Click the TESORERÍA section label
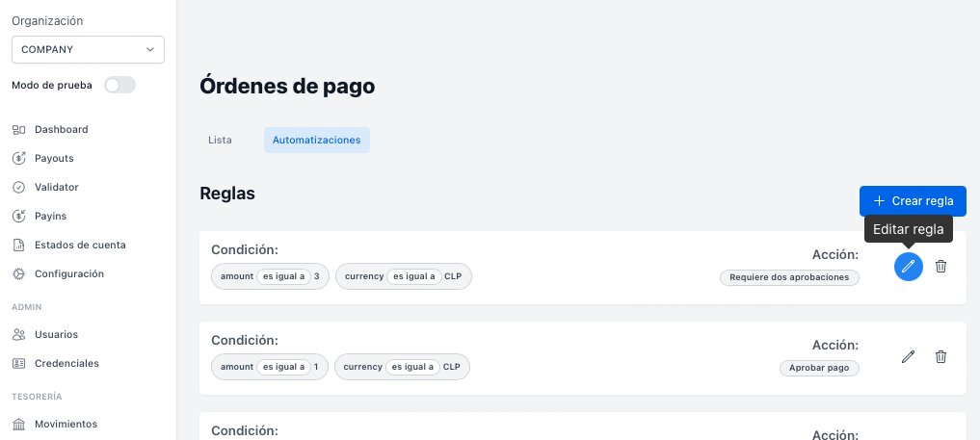This screenshot has height=440, width=980. click(37, 397)
